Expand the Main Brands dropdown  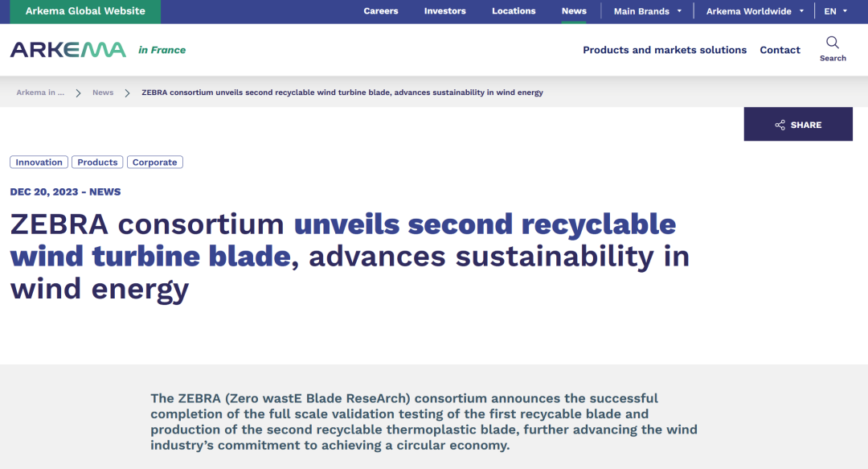647,11
